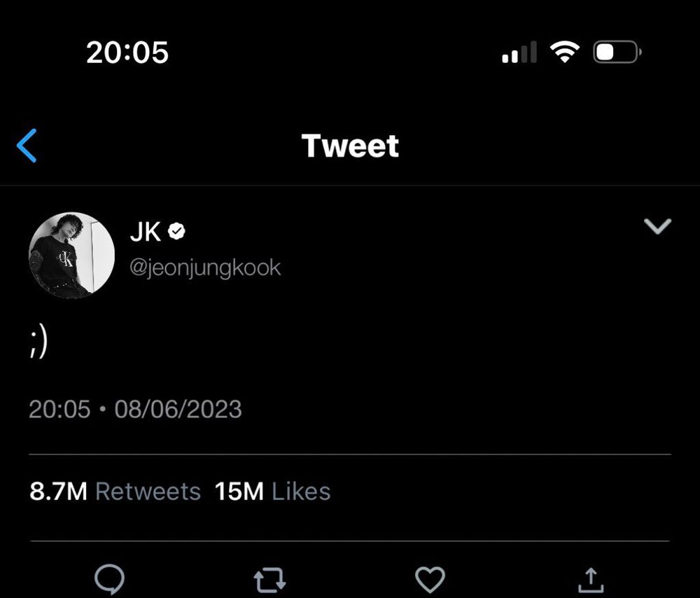Tap the Tweet header title
Image resolution: width=700 pixels, height=598 pixels.
pos(350,146)
